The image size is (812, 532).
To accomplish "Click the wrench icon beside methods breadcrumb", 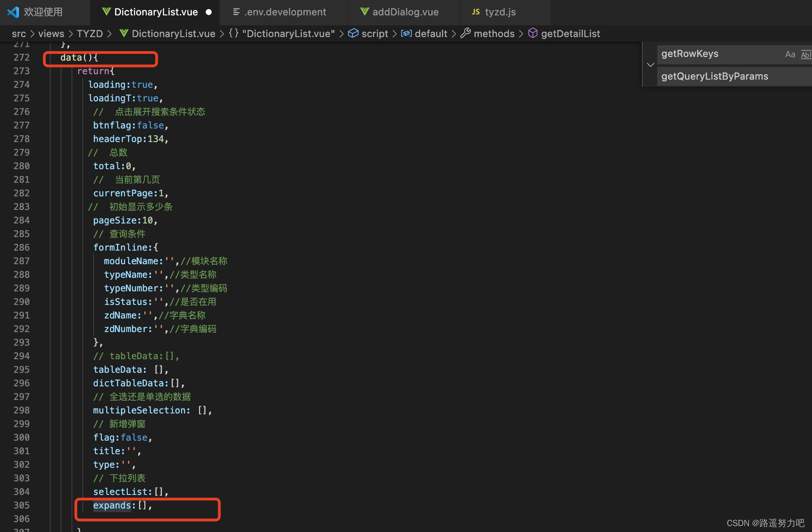I will tap(466, 33).
